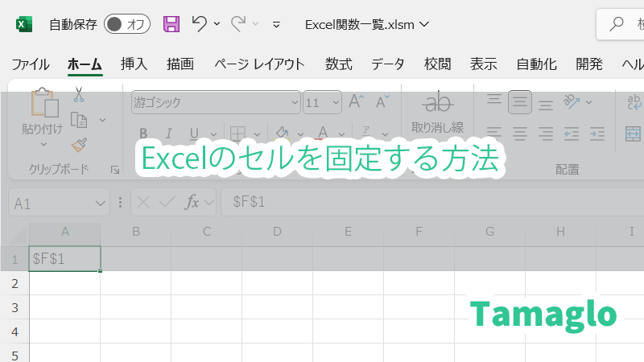The height and width of the screenshot is (362, 644).
Task: Expand the font size dropdown
Action: click(x=334, y=103)
